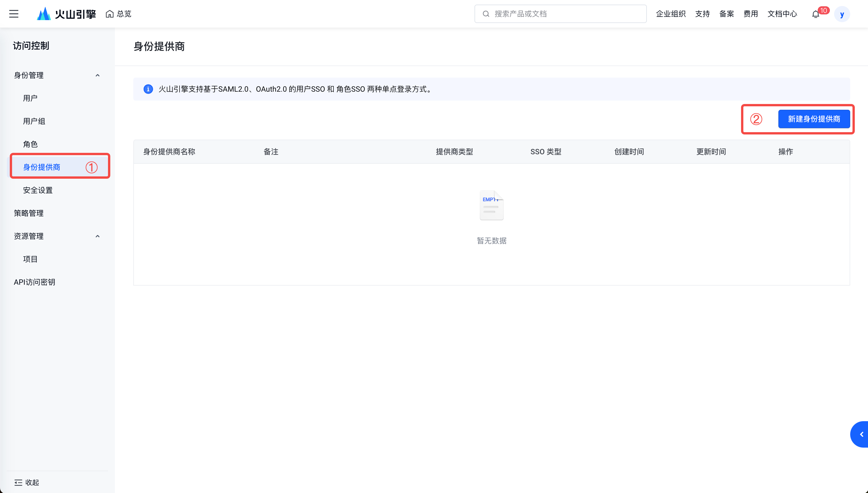The width and height of the screenshot is (868, 493).
Task: Open the 支持 top menu
Action: tap(703, 14)
